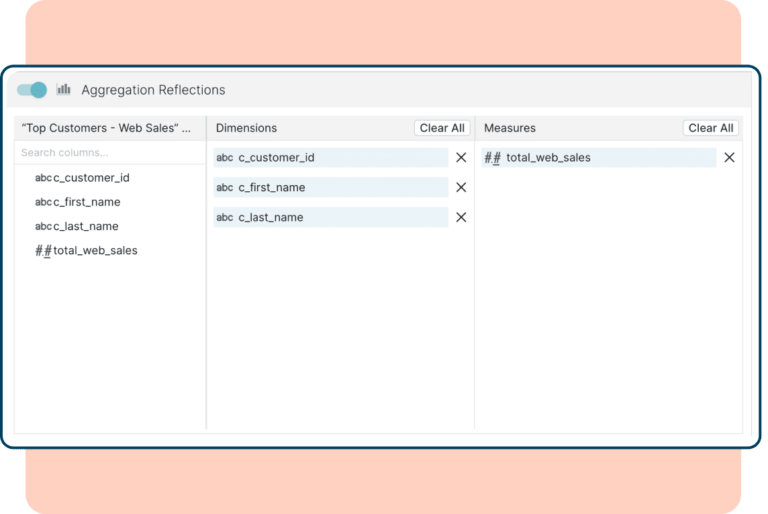Remove c_first_name dimension with X icon
This screenshot has width=768, height=514.
(x=461, y=188)
